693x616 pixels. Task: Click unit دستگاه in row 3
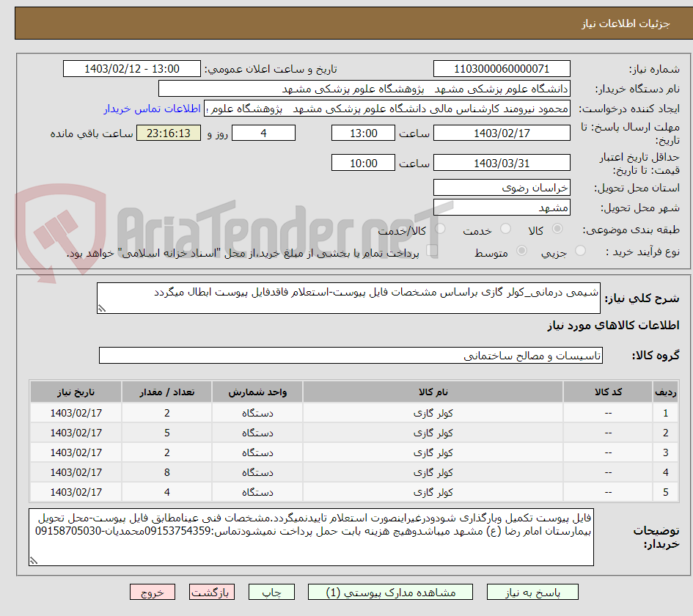click(257, 453)
